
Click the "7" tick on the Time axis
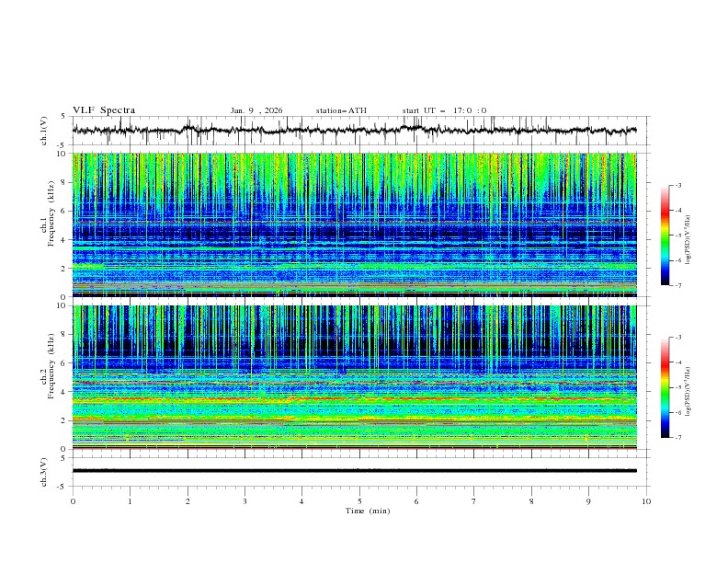pos(474,501)
